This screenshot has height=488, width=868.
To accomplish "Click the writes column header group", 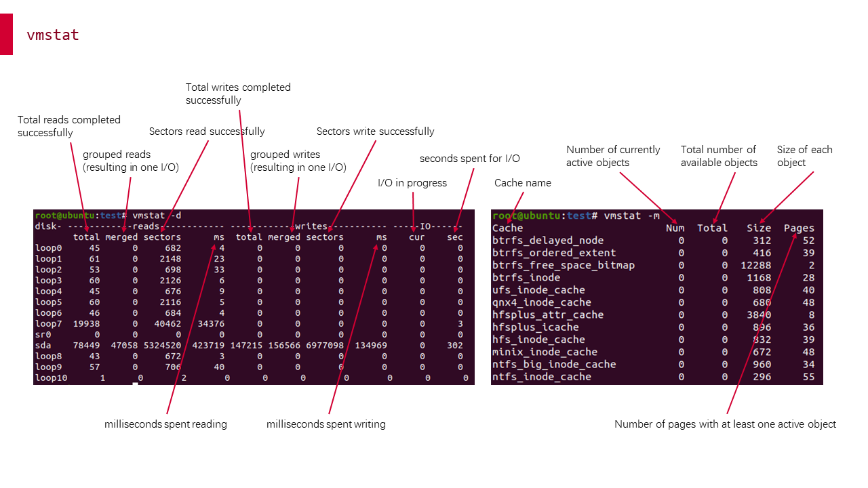I will click(x=309, y=226).
